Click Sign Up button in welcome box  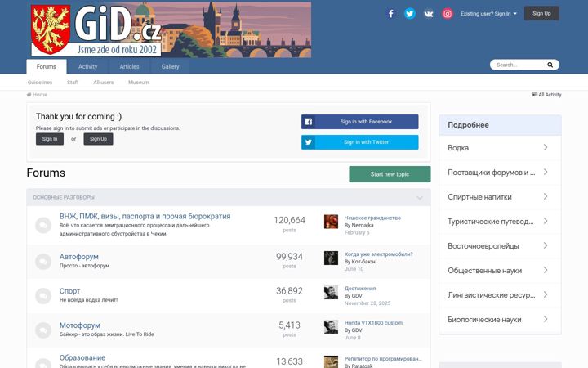coord(98,139)
